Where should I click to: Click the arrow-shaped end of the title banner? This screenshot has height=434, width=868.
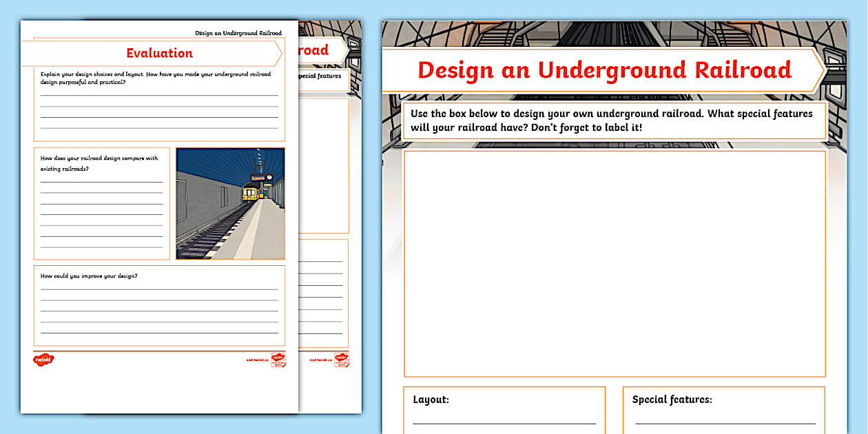tap(816, 69)
